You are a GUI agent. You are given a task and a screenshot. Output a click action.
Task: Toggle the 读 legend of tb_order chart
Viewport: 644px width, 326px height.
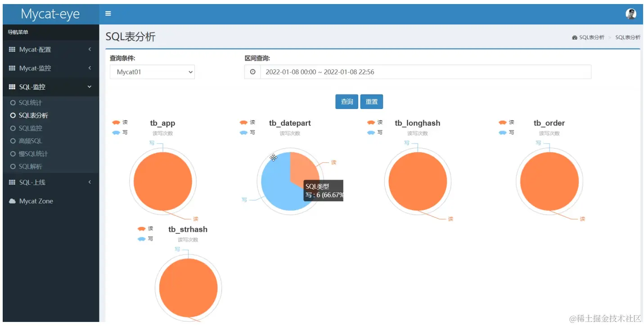pos(506,122)
